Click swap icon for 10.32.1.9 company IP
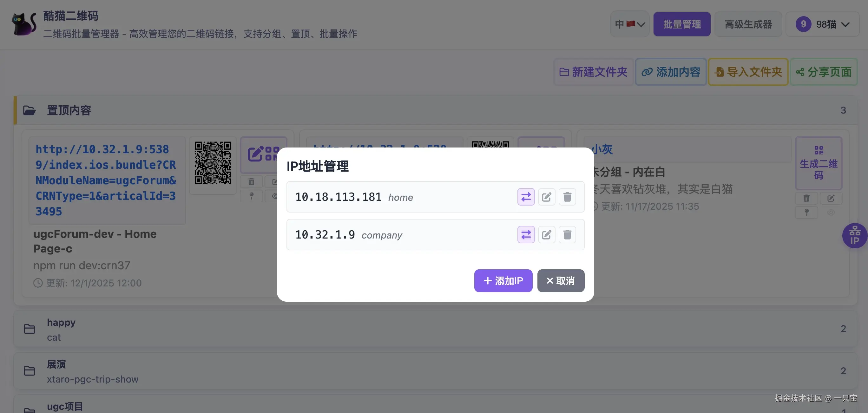This screenshot has width=868, height=413. point(526,234)
